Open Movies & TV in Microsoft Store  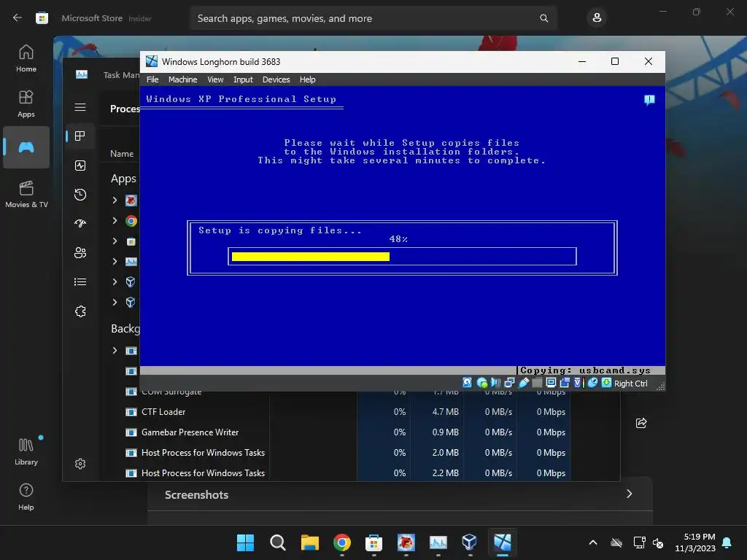click(26, 194)
